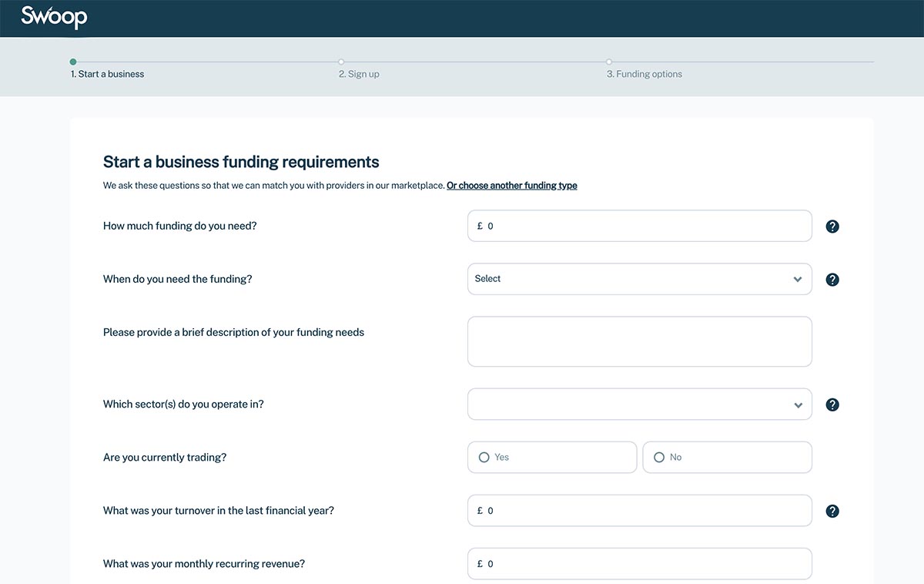
Task: Click the Sign up step progress dot
Action: (341, 61)
